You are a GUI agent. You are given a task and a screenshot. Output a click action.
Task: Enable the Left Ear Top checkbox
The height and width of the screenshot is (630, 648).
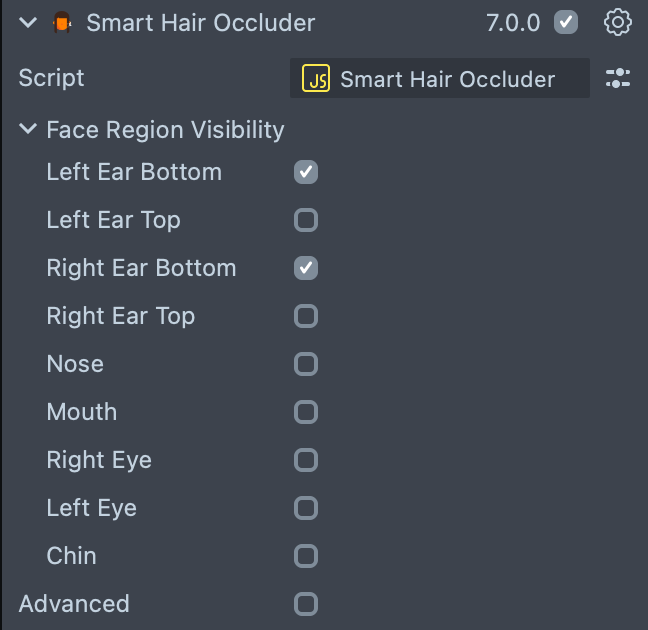pyautogui.click(x=306, y=220)
